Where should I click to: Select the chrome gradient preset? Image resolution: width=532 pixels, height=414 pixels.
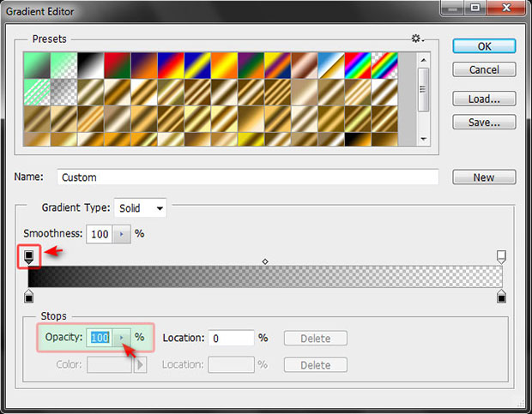[331, 65]
